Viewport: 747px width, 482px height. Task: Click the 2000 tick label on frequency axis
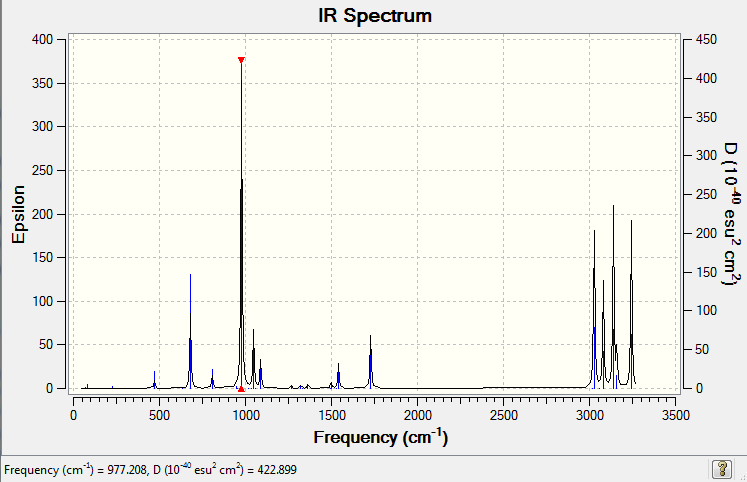(418, 415)
